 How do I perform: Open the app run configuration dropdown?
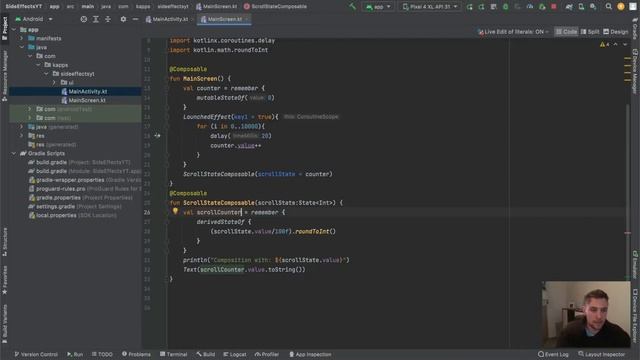click(x=378, y=7)
